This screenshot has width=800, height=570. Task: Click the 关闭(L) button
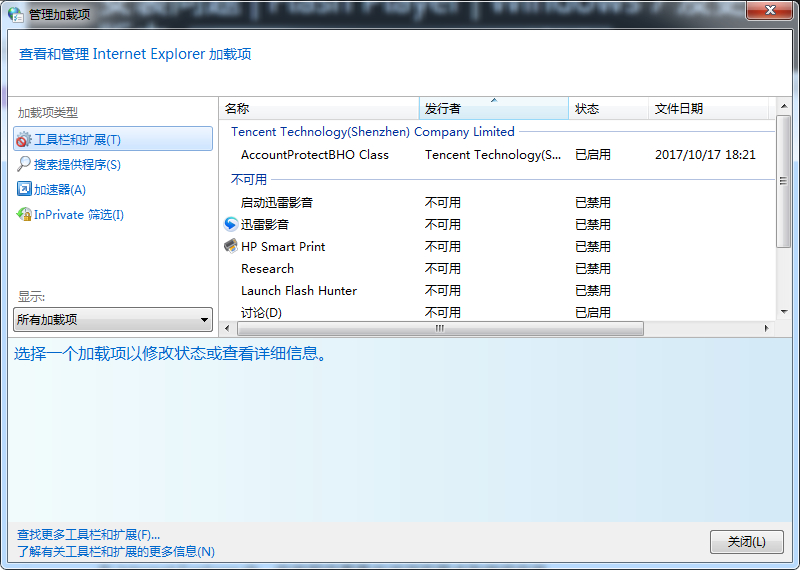click(746, 541)
